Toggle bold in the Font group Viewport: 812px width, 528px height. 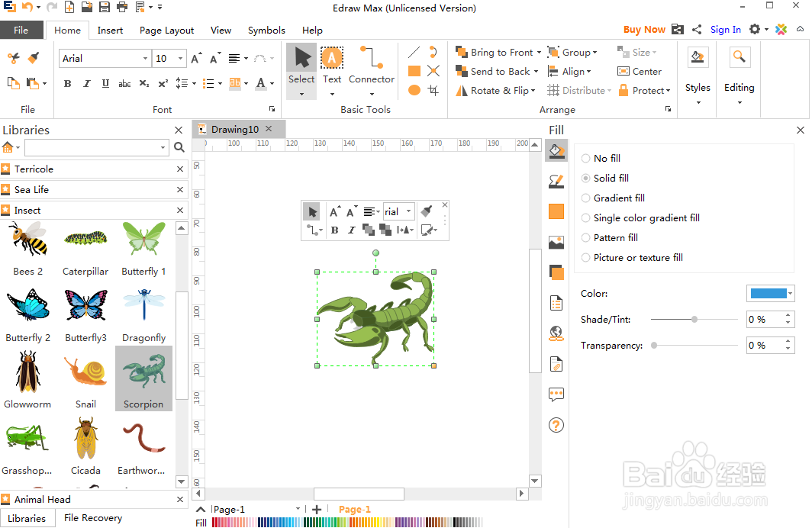pyautogui.click(x=67, y=83)
